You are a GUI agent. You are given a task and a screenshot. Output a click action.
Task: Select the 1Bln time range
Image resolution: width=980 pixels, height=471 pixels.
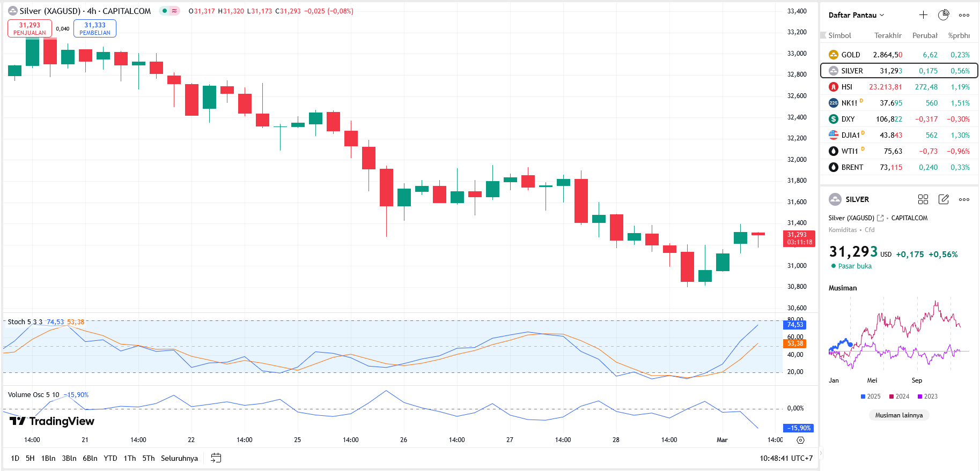point(48,458)
